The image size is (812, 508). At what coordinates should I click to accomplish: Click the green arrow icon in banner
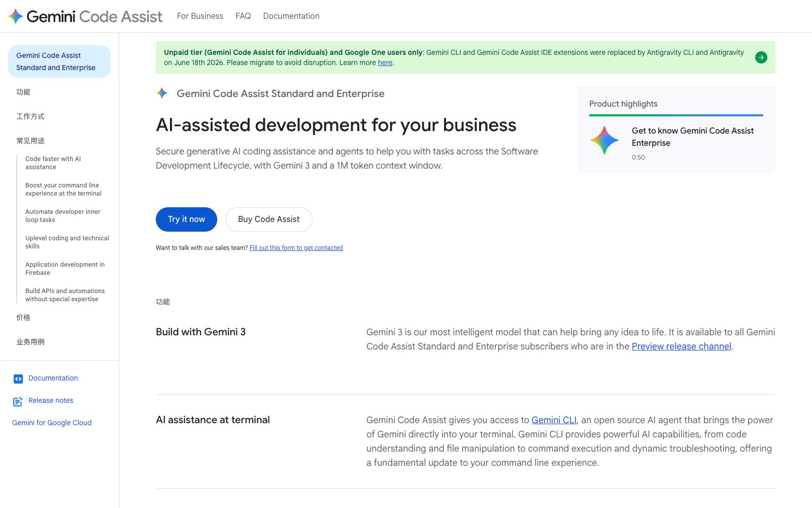[x=761, y=57]
